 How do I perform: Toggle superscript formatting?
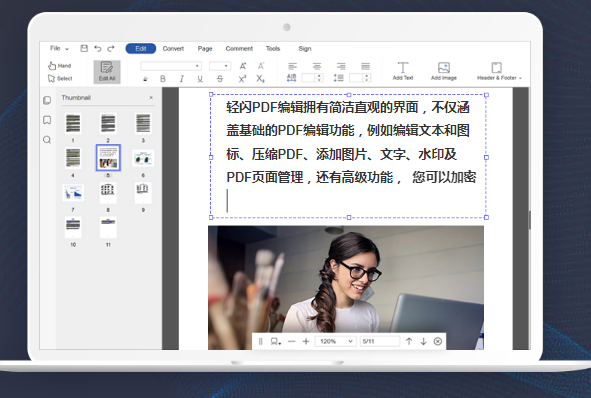click(242, 79)
